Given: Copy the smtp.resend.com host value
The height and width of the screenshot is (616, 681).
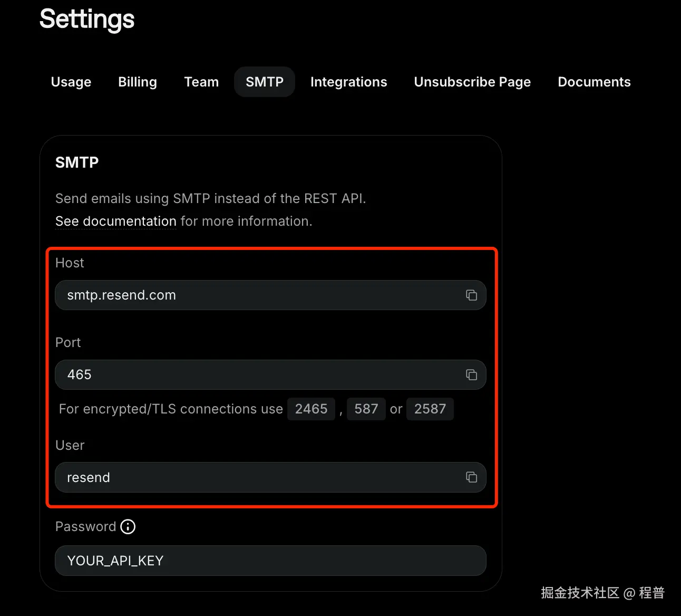Looking at the screenshot, I should click(x=471, y=295).
